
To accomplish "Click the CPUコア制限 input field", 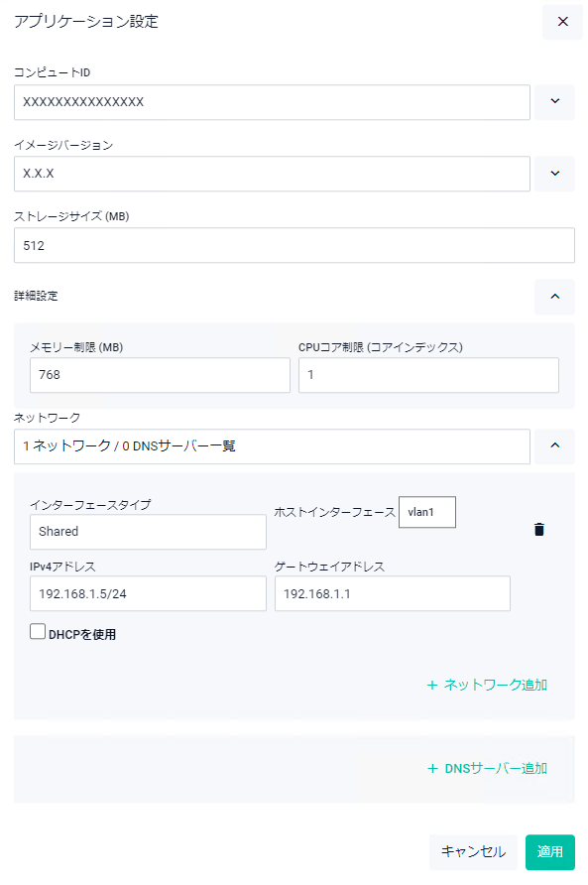I will click(428, 375).
